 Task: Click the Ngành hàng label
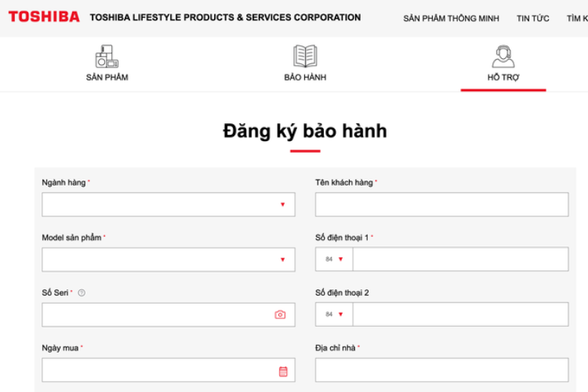click(x=64, y=183)
